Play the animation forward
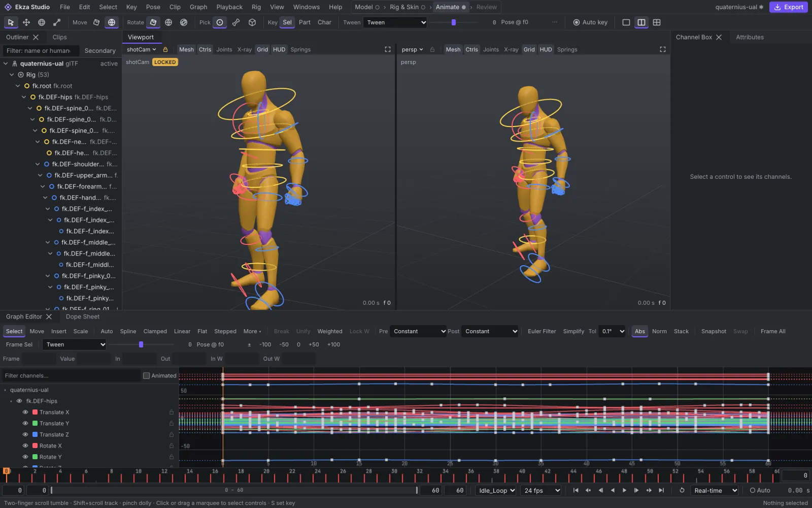This screenshot has width=812, height=508. click(624, 490)
